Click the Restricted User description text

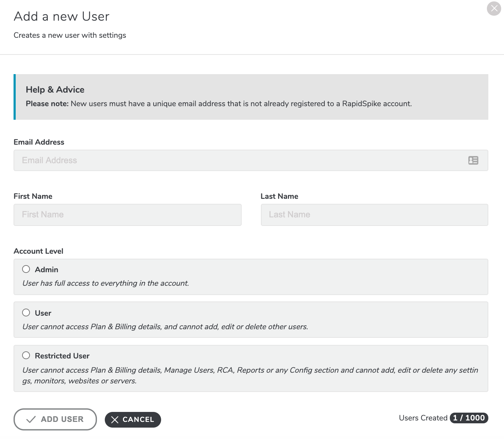click(x=250, y=375)
